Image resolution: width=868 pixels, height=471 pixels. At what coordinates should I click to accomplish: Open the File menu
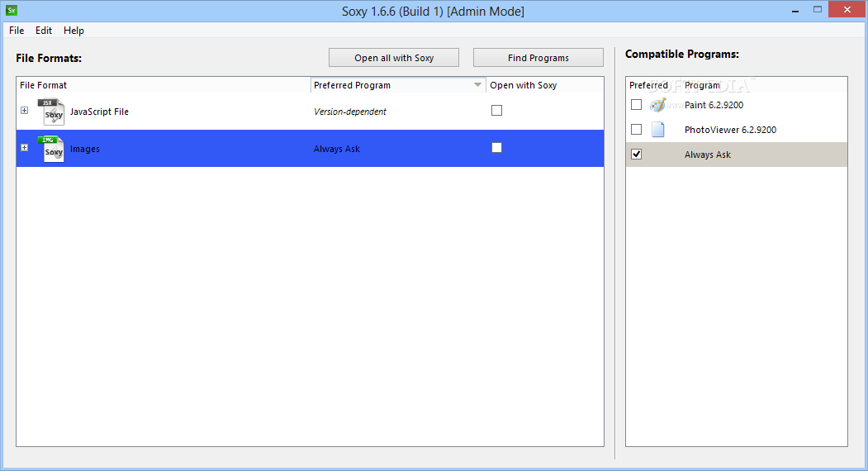click(17, 31)
